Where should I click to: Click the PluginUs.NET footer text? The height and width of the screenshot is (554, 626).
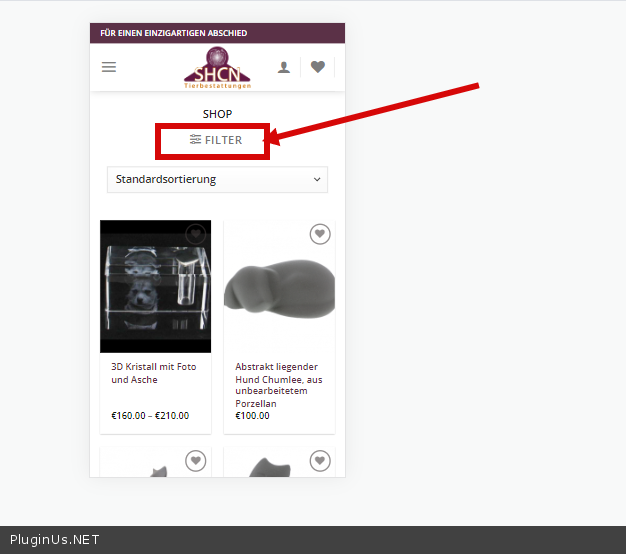click(55, 540)
